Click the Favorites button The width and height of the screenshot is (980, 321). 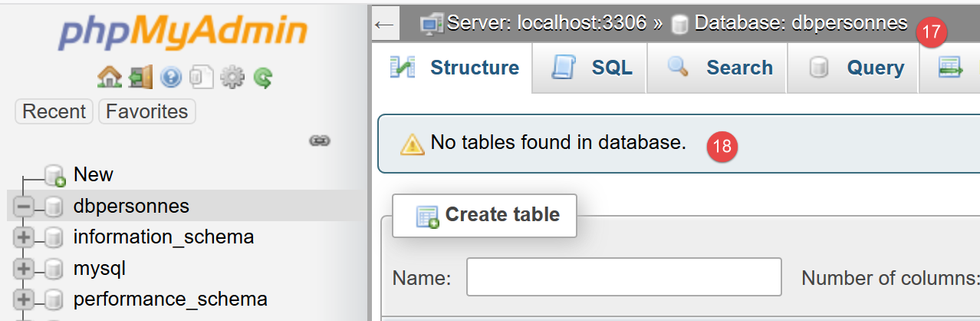point(146,112)
